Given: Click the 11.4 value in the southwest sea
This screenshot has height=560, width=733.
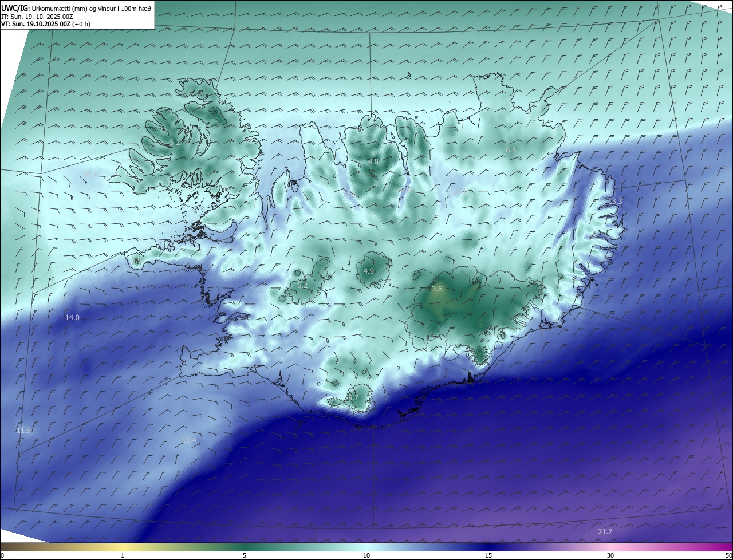Looking at the screenshot, I should point(189,440).
